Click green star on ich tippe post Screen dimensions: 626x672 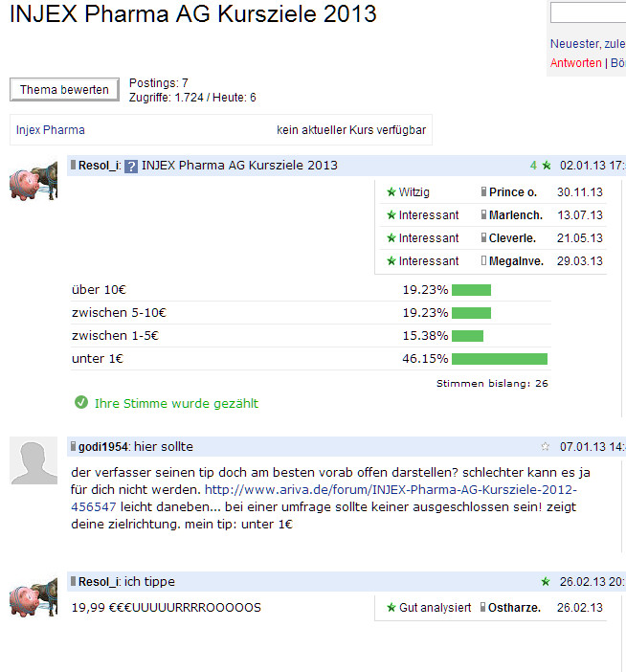click(546, 582)
